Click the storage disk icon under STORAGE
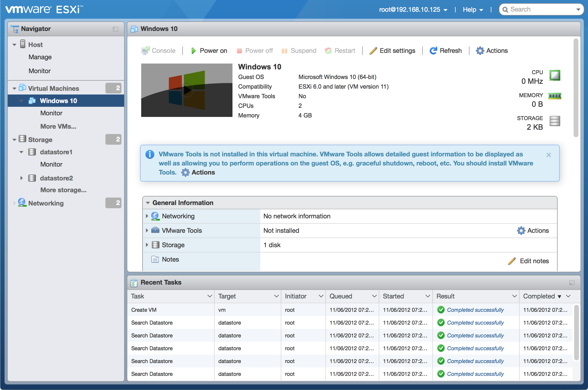 coord(555,121)
